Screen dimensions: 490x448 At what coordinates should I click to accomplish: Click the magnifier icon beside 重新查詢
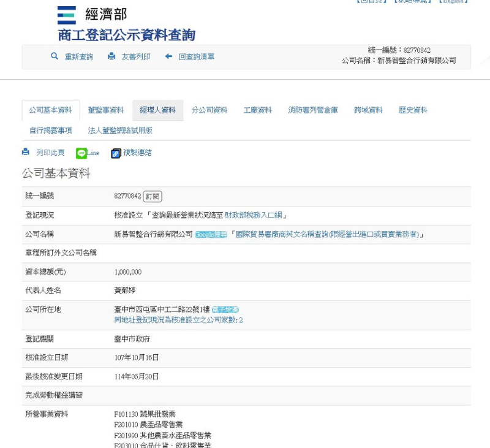pyautogui.click(x=55, y=56)
